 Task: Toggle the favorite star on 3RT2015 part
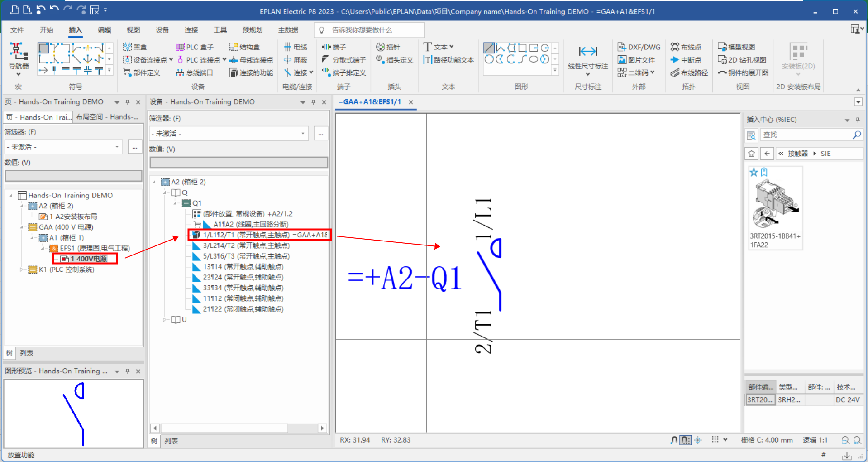[754, 172]
